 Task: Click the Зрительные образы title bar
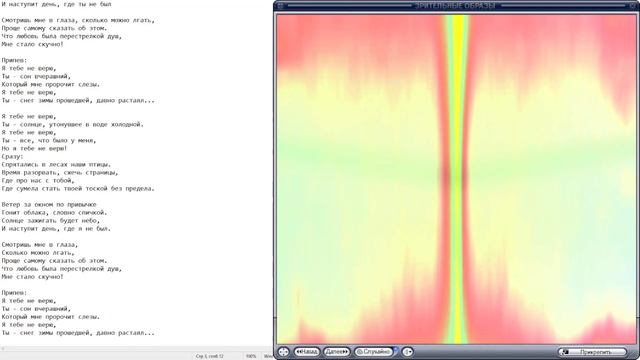(456, 6)
